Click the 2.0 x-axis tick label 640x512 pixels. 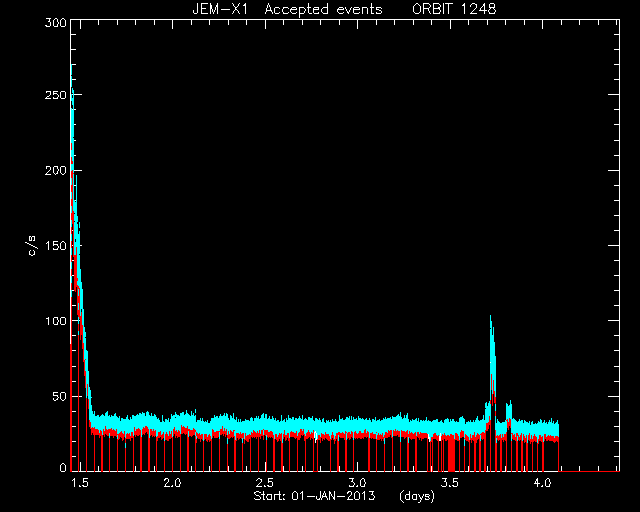(x=172, y=483)
